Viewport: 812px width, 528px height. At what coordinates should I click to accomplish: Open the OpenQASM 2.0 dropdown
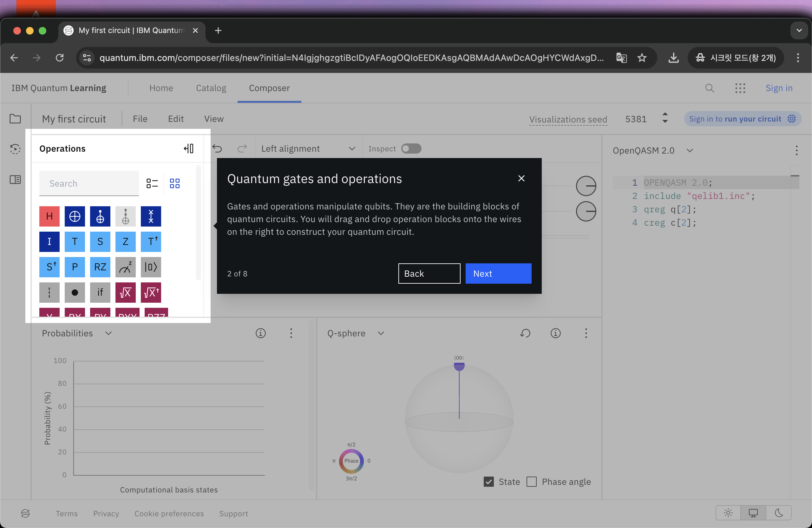point(653,150)
